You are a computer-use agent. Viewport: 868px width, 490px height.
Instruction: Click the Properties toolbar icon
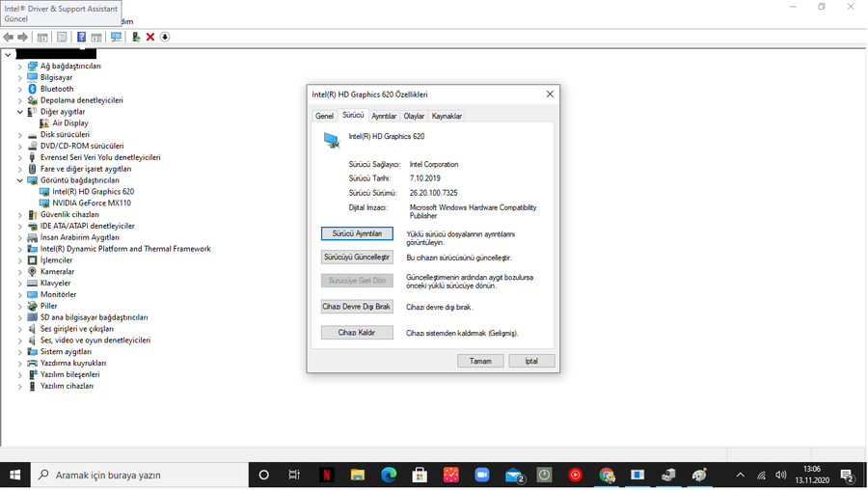(62, 37)
